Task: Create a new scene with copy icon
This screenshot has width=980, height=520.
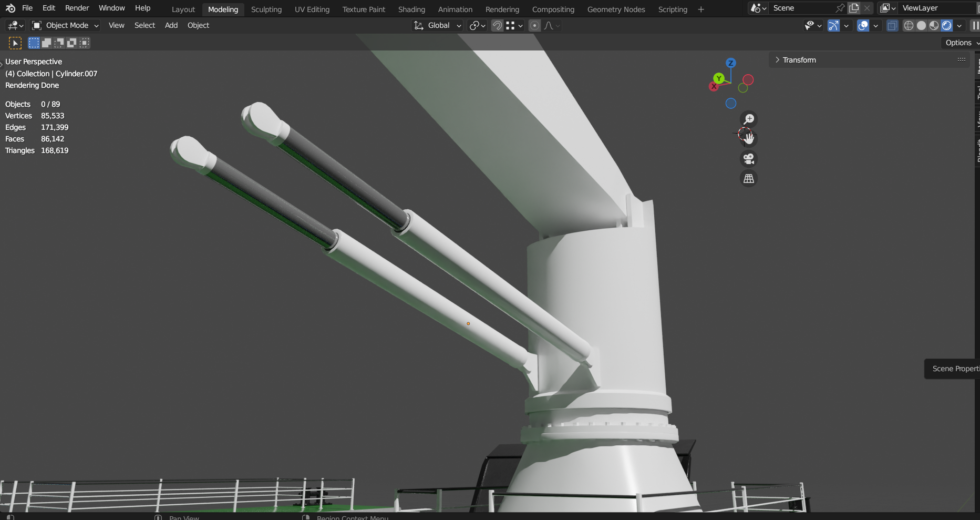Action: 854,8
